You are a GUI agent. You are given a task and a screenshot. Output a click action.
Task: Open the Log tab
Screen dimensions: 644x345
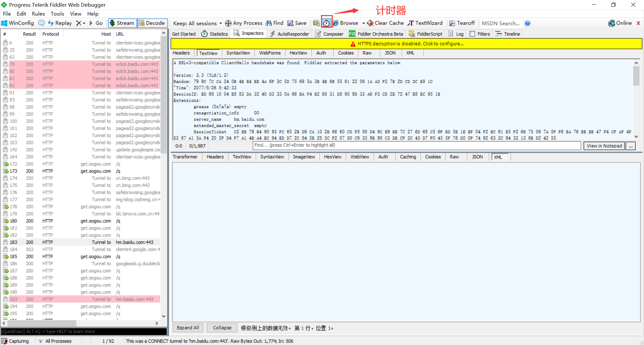(456, 34)
